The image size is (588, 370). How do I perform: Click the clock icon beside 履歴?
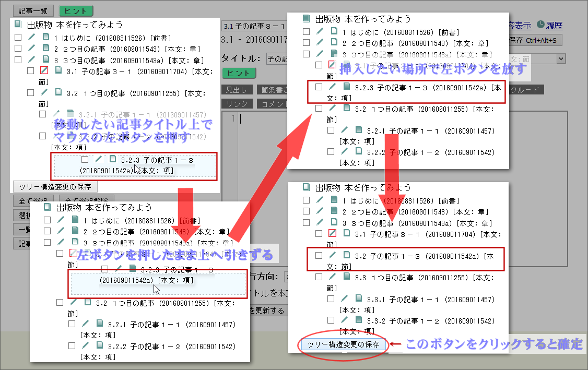click(x=540, y=25)
